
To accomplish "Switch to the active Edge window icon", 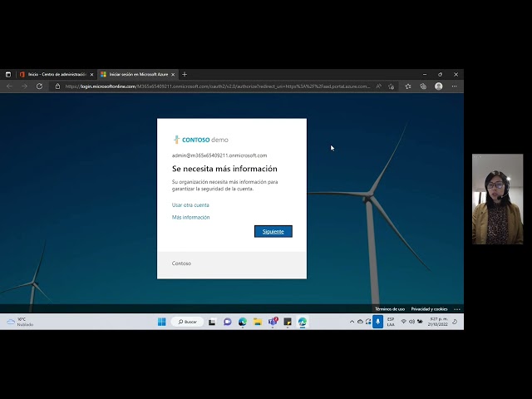I will (303, 322).
